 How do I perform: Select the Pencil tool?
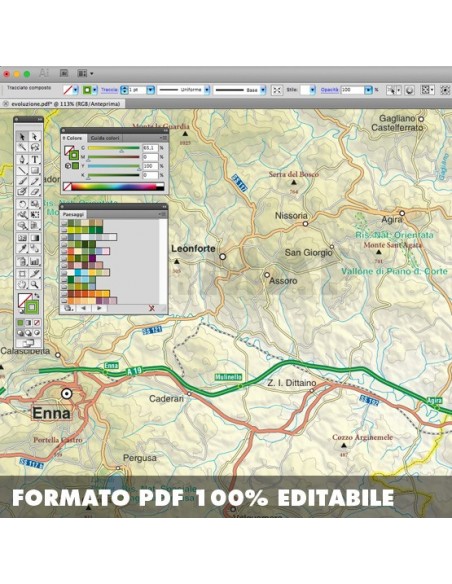coord(35,181)
